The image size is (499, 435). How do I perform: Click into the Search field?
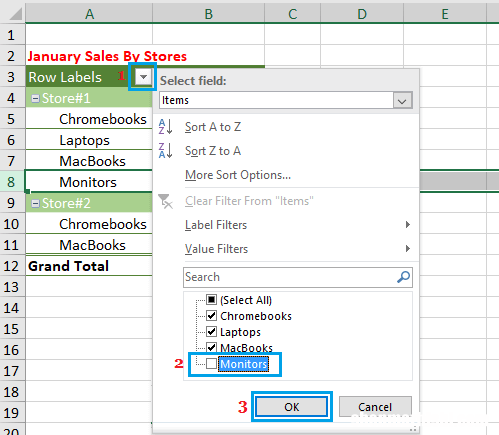click(290, 277)
